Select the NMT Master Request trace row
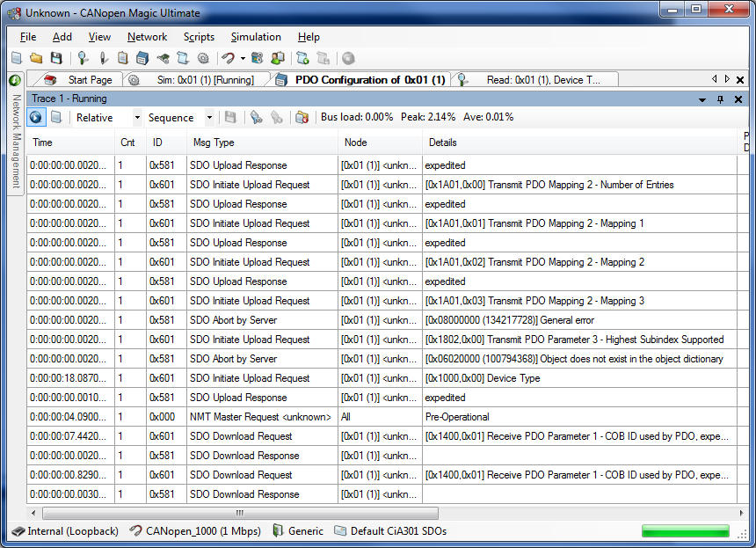Viewport: 756px width, 548px height. point(260,417)
